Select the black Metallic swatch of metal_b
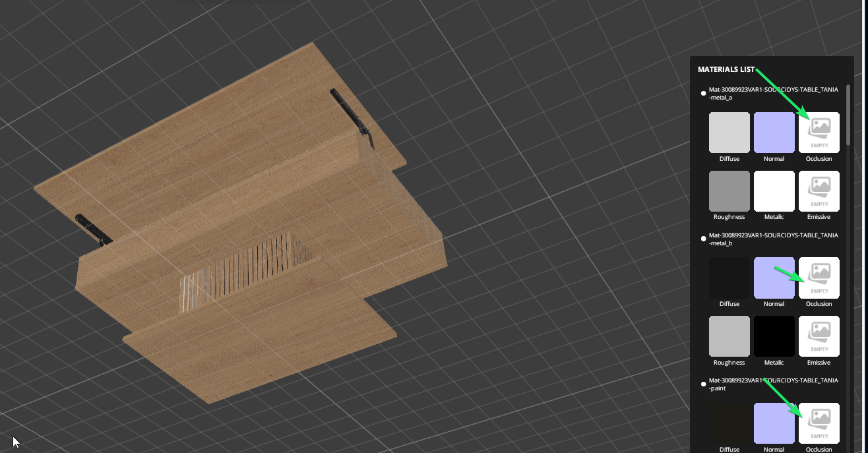Image resolution: width=868 pixels, height=453 pixels. pyautogui.click(x=774, y=336)
